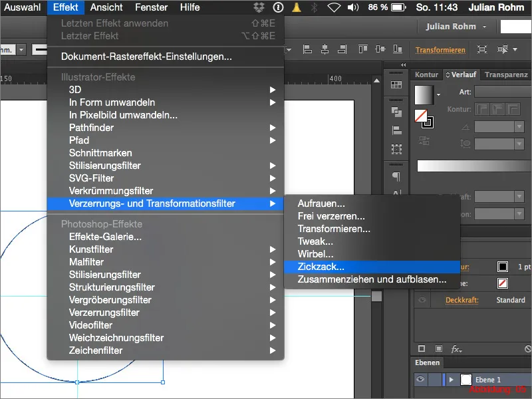
Task: Toggle visibility of Ebene 1
Action: pyautogui.click(x=420, y=379)
